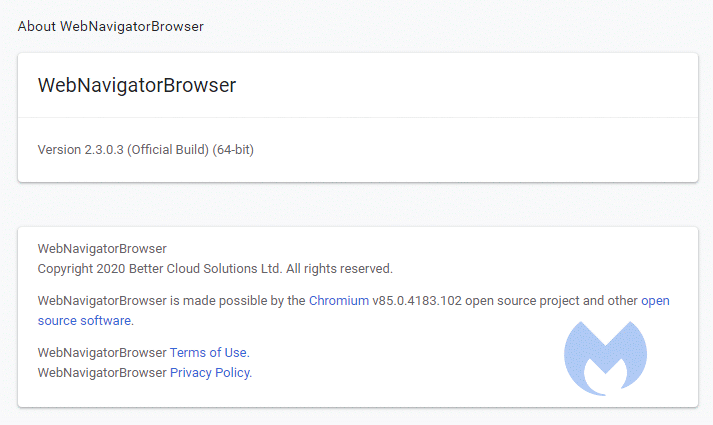Open the Terms of Use link
The image size is (713, 425).
(x=208, y=353)
